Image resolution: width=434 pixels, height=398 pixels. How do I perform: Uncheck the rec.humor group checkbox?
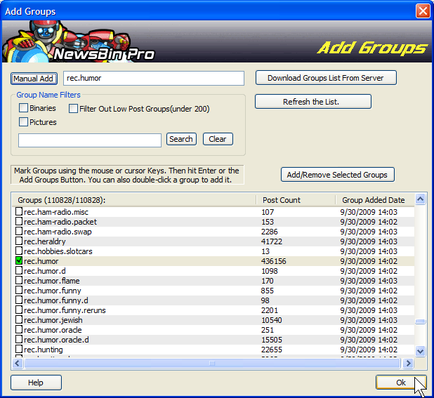[19, 261]
